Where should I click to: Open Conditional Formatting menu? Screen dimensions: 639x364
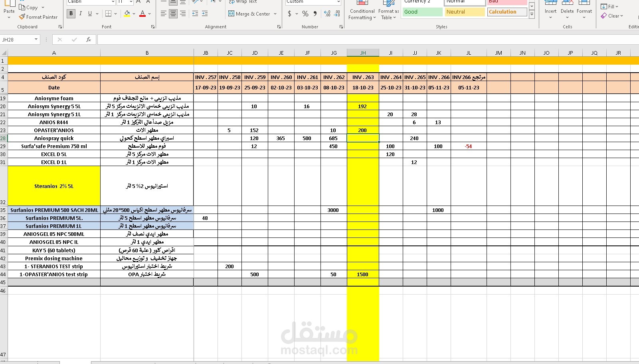point(362,11)
